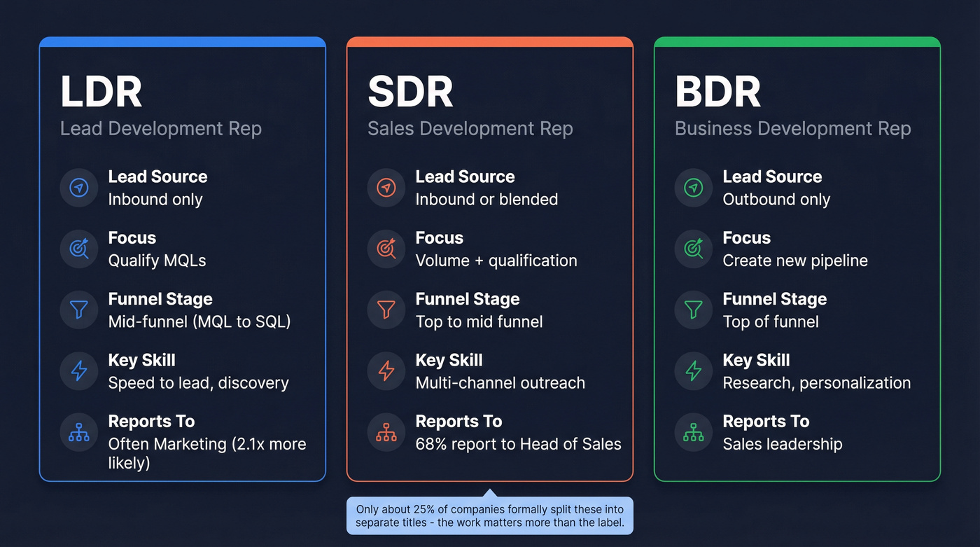Click the green Lead Source icon in BDR card
The height and width of the screenshot is (547, 980).
693,188
